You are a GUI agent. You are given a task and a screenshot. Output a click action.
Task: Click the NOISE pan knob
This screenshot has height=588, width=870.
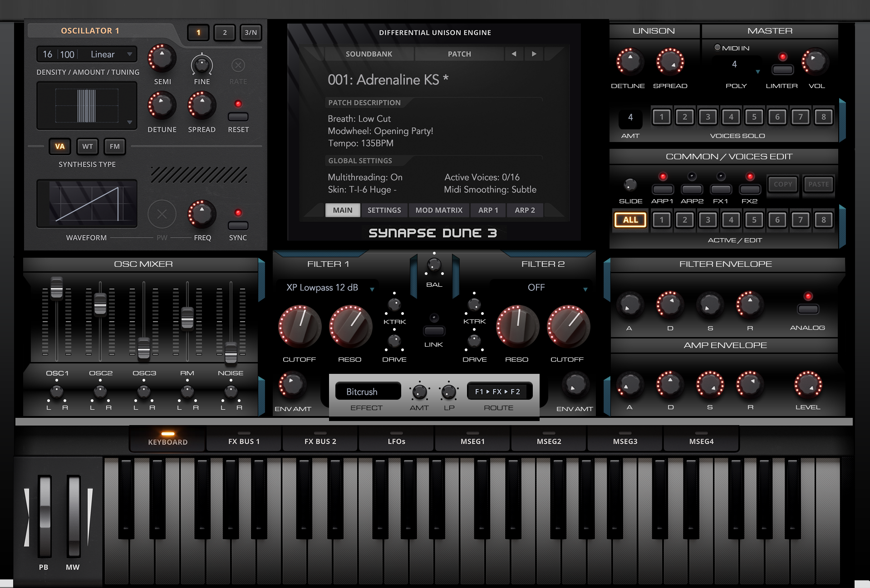[231, 391]
